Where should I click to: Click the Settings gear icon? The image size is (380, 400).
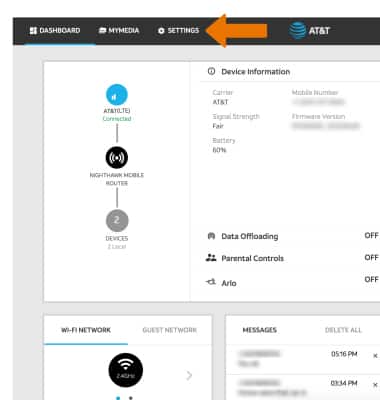(x=161, y=31)
